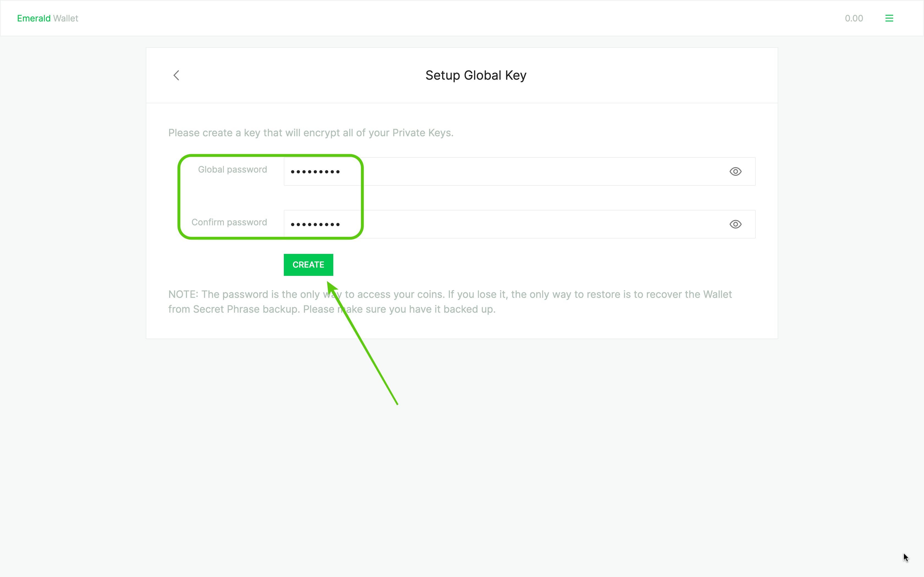Click back arrow to return previous screen
924x577 pixels.
click(x=176, y=75)
